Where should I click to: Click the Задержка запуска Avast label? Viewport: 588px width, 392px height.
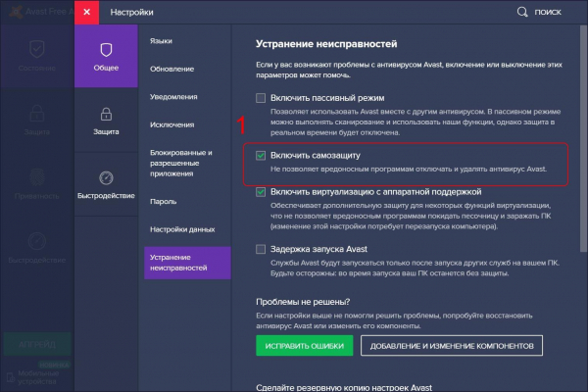tap(318, 249)
